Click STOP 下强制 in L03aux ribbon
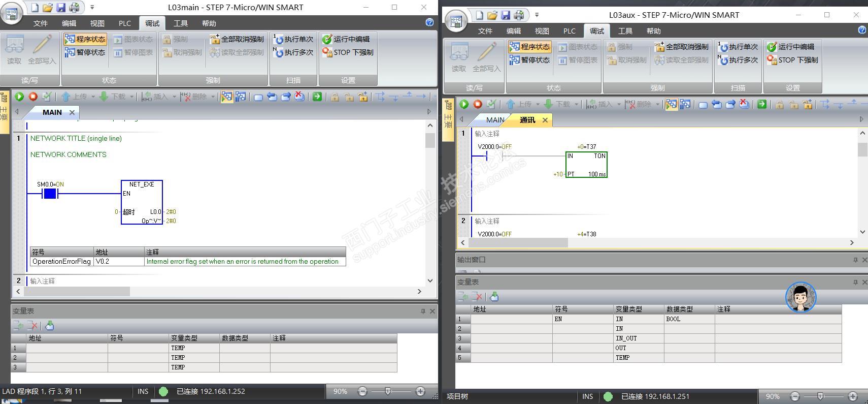The width and height of the screenshot is (868, 404). point(793,60)
